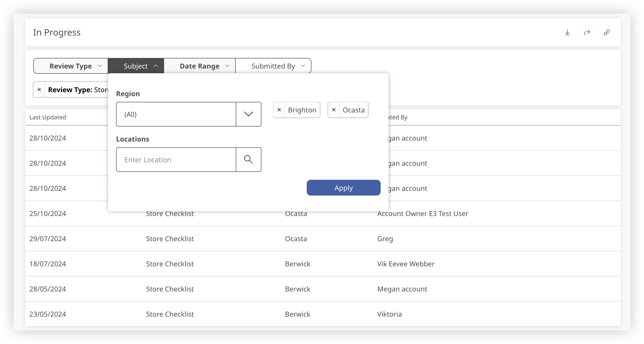644x344 pixels.
Task: Remove the Review Type filter tag
Action: click(39, 90)
